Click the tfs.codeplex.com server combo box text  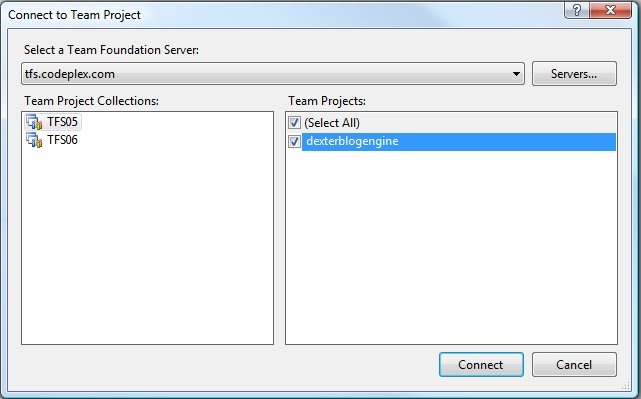click(69, 74)
